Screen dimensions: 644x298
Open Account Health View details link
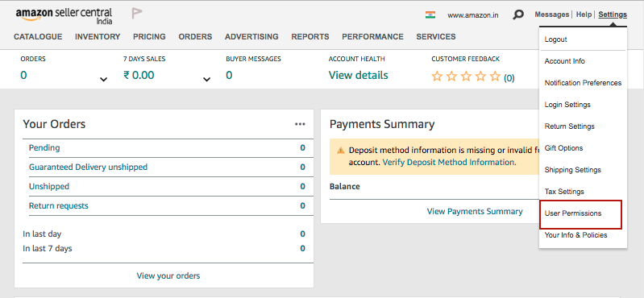point(358,76)
